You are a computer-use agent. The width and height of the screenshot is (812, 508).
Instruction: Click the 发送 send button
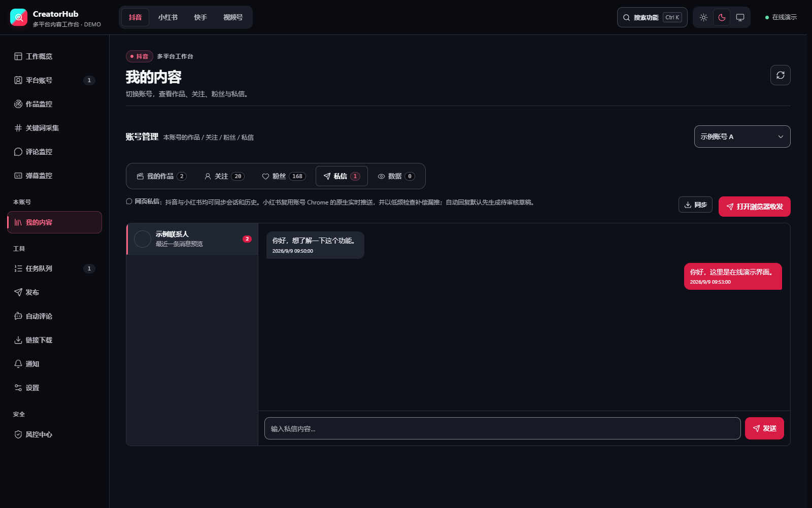coord(764,428)
